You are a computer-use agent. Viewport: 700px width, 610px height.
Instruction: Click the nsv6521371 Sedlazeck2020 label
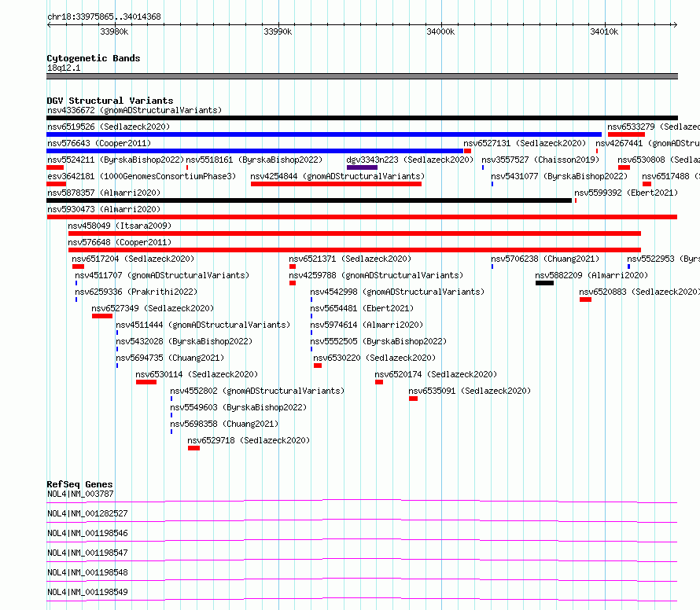pyautogui.click(x=350, y=259)
